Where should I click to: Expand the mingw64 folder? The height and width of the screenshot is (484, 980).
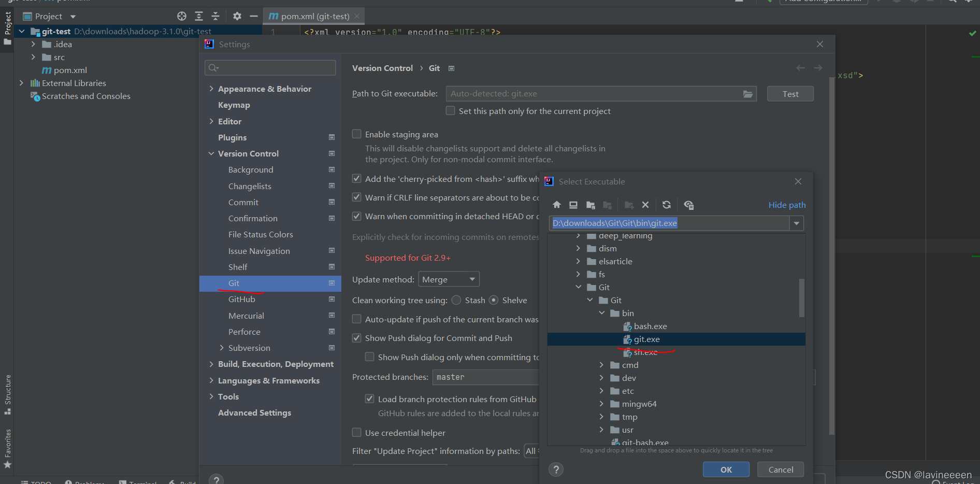602,404
